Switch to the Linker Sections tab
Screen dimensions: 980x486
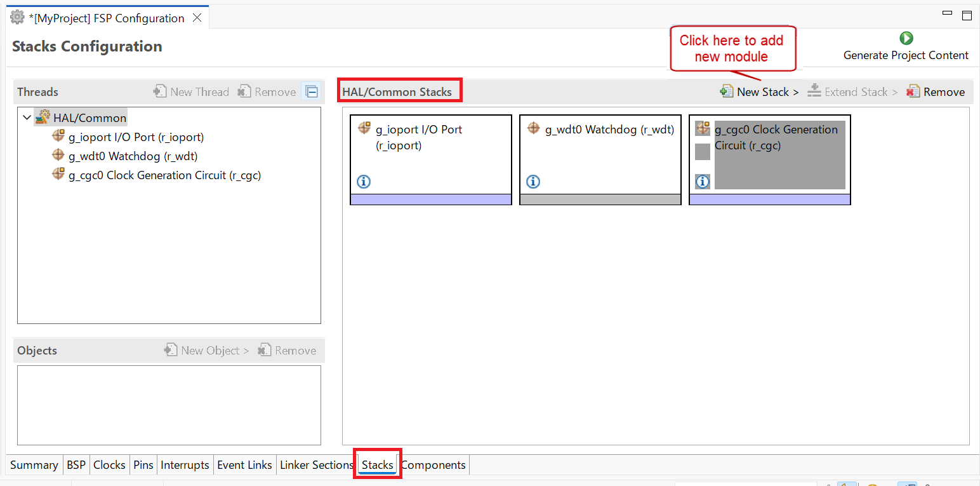[x=317, y=465]
